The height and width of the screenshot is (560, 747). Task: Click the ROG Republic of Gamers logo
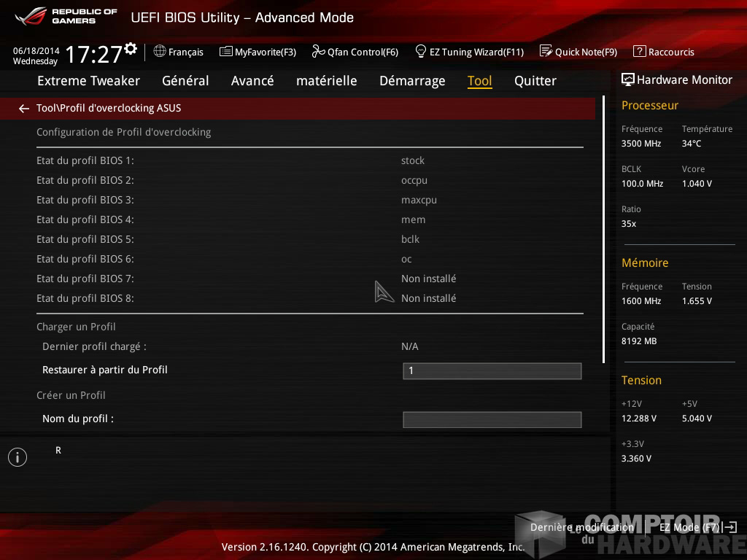[x=66, y=16]
